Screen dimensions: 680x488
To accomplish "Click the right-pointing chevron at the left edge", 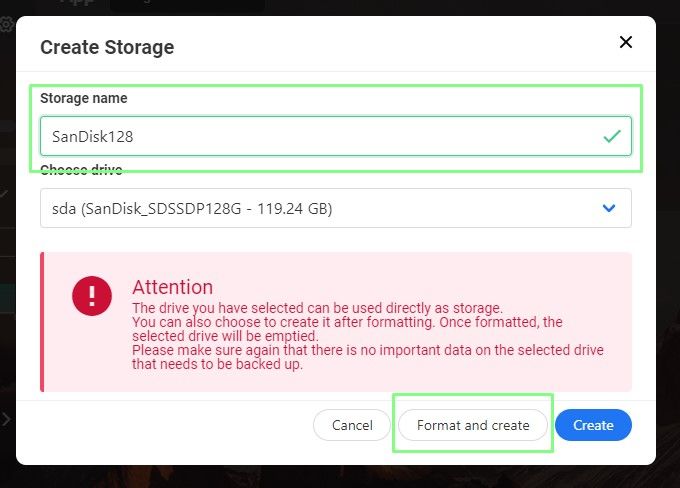I will point(6,419).
